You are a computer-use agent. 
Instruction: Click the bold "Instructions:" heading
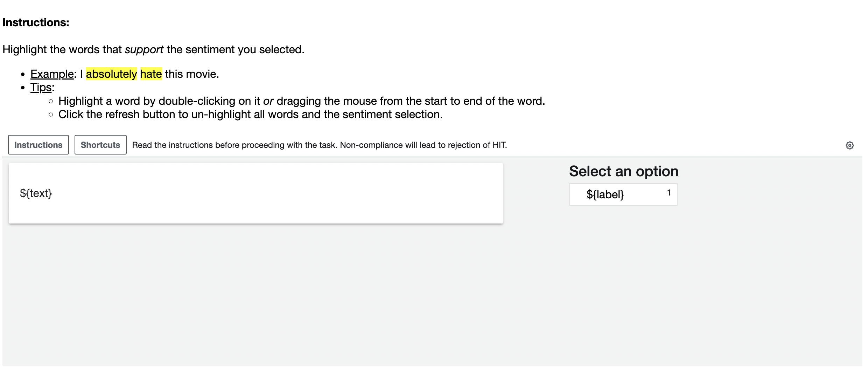[x=36, y=23]
